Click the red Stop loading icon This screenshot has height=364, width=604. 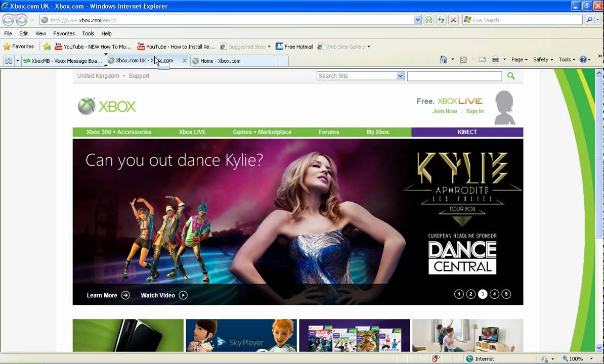point(453,20)
